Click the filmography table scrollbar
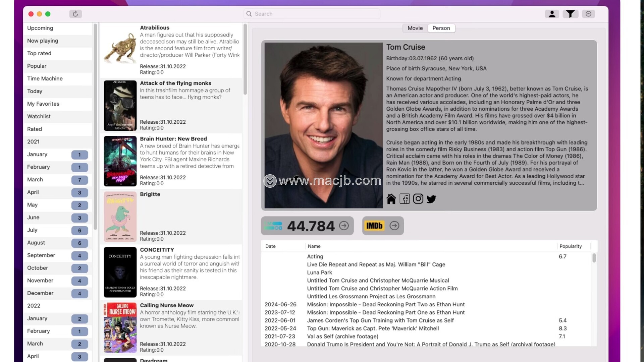Viewport: 644px width, 362px height. coord(594,258)
